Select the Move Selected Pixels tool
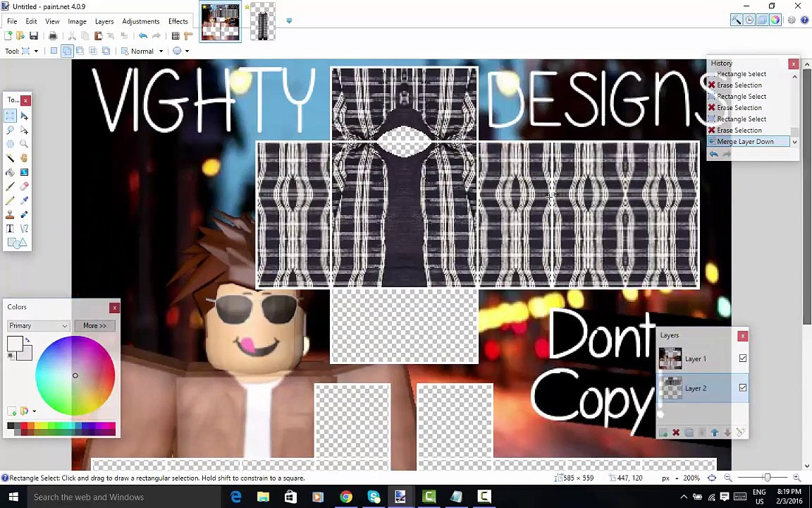Viewport: 812px width, 508px height. 25,116
